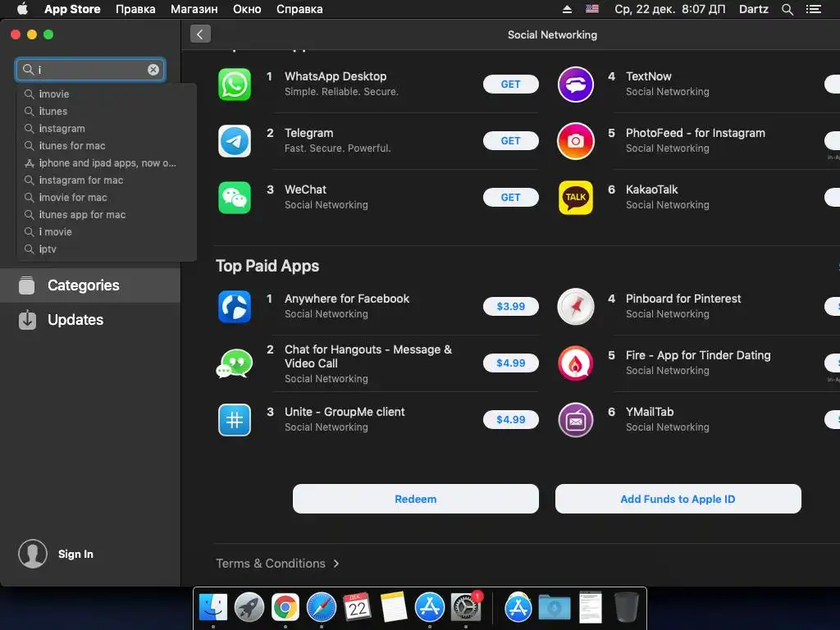Open the Telegram app icon

234,141
